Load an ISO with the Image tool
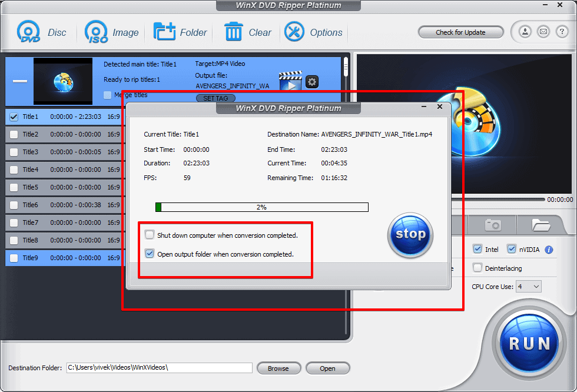 tap(111, 32)
